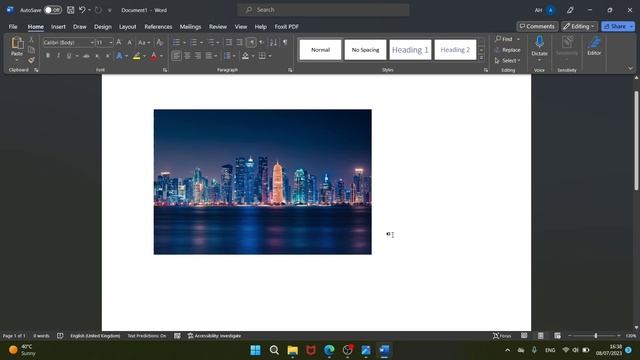Open the font name dropdown
Viewport: 640px width, 360px height.
click(x=92, y=42)
